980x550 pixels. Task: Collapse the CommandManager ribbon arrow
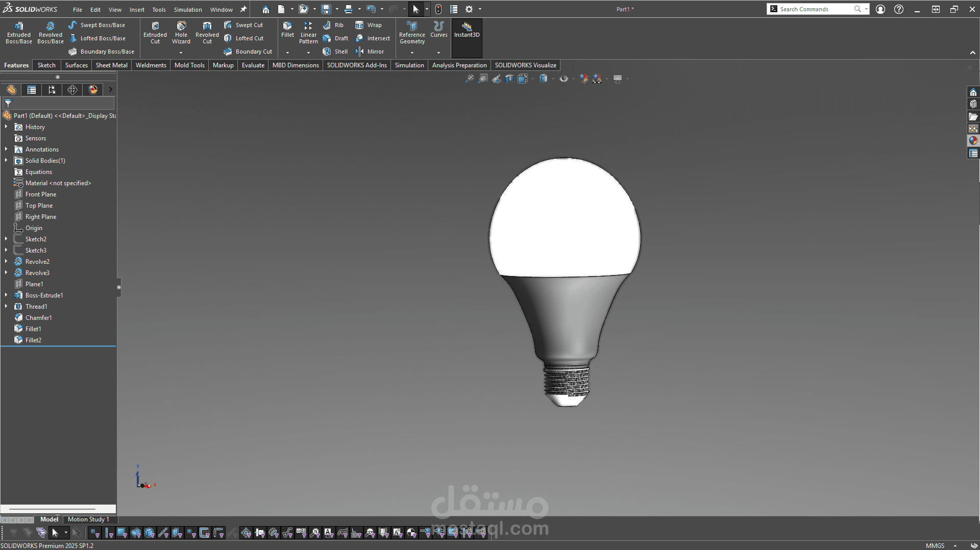pyautogui.click(x=972, y=53)
